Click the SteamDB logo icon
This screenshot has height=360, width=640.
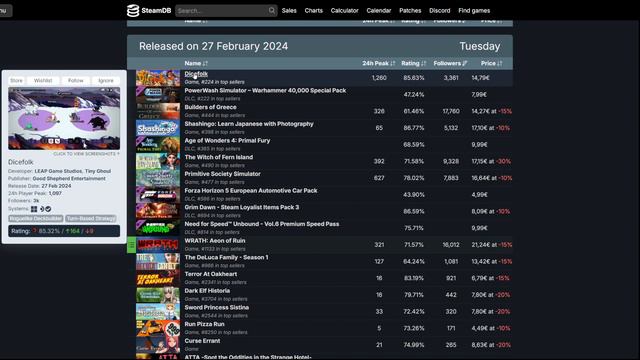click(x=133, y=11)
